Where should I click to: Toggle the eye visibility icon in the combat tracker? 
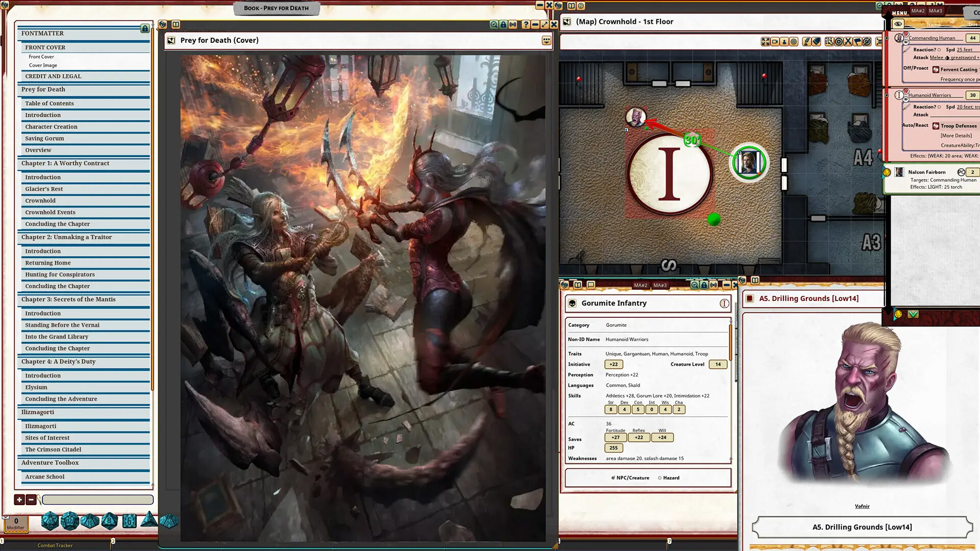pyautogui.click(x=897, y=23)
